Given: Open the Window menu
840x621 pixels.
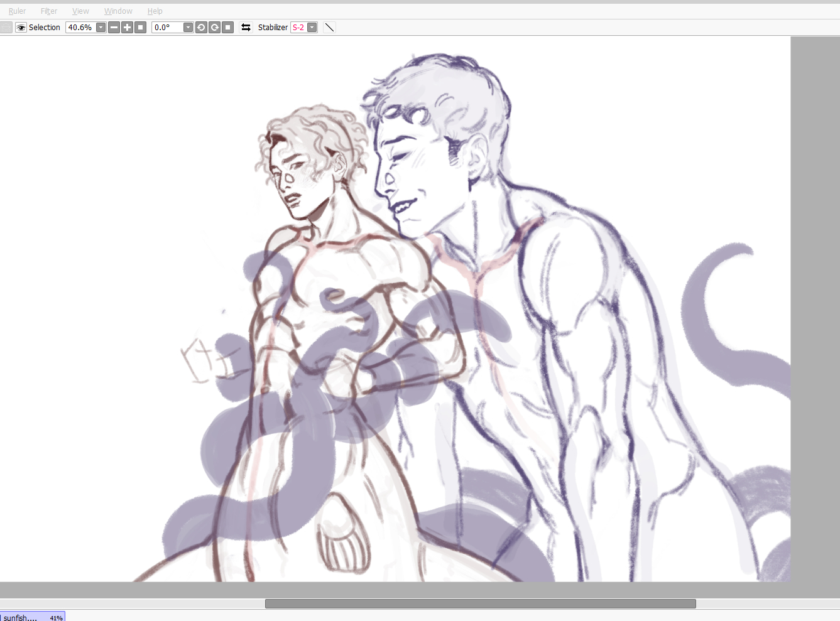Looking at the screenshot, I should [x=118, y=11].
